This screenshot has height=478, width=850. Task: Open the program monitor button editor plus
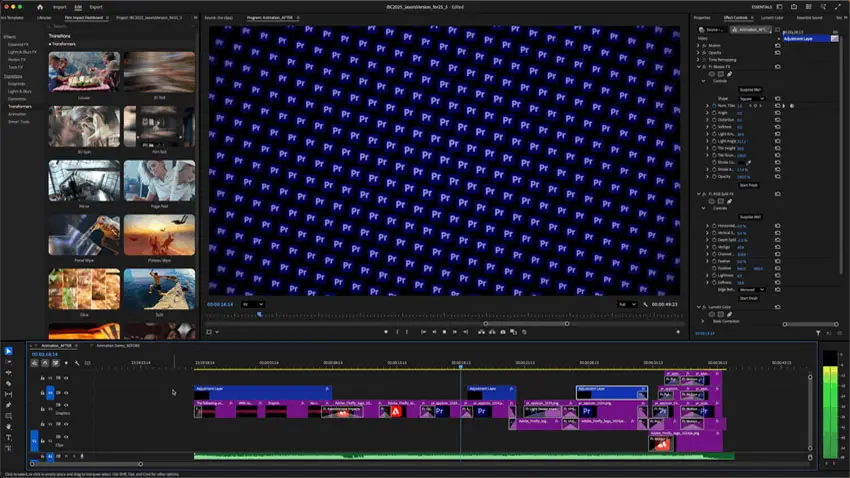tap(678, 332)
